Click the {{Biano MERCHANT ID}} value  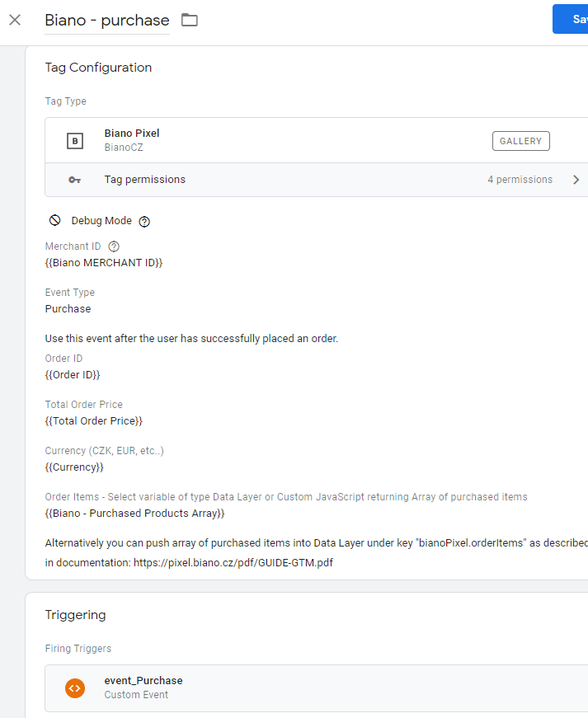click(x=103, y=263)
